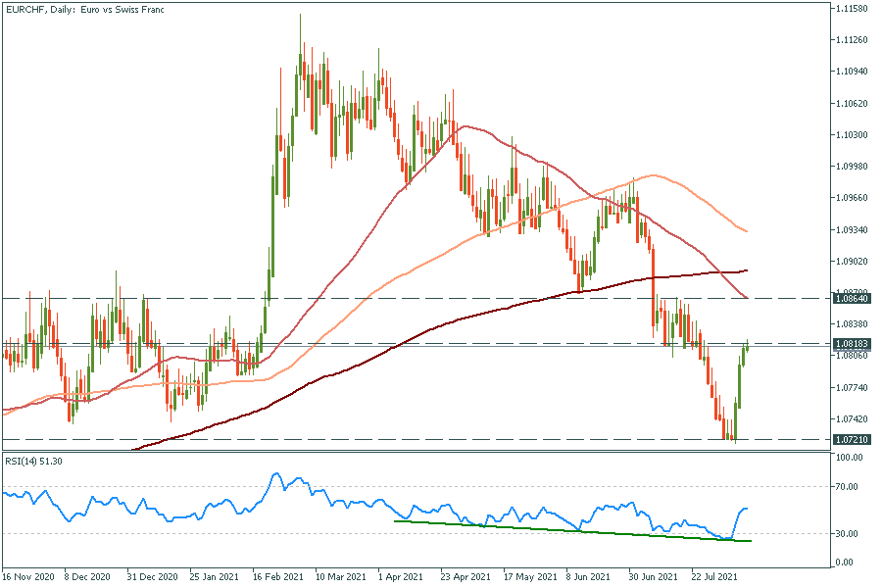Select the RSI 70.00 level label
The height and width of the screenshot is (588, 882).
coord(849,485)
